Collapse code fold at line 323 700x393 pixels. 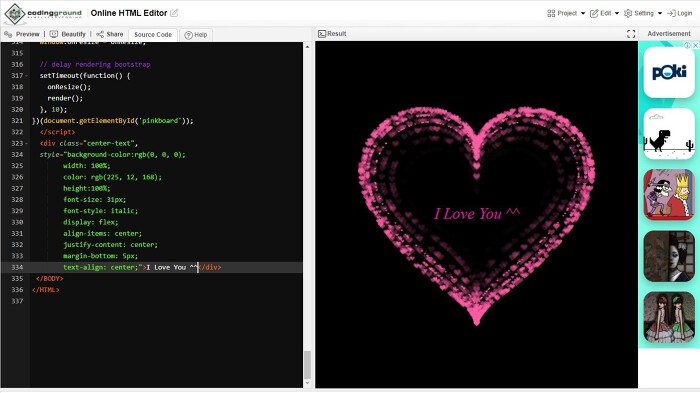26,143
